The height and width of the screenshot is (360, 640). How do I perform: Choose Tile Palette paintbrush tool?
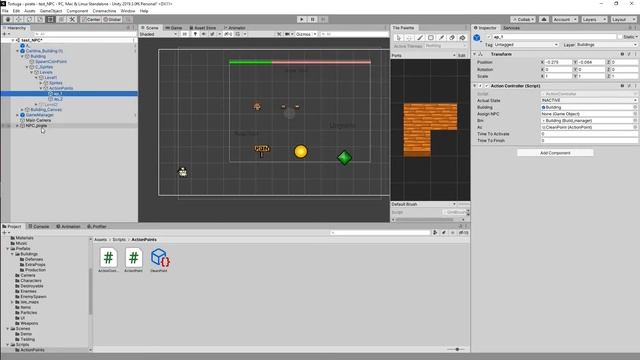420,38
